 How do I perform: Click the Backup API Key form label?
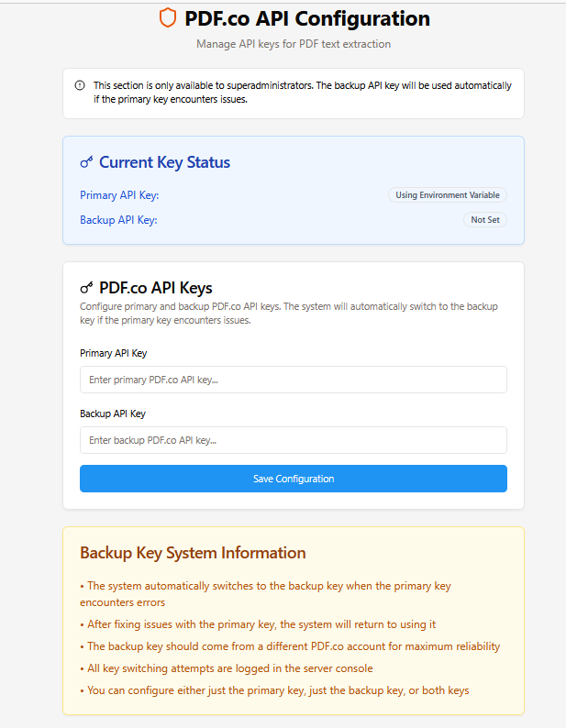click(112, 414)
